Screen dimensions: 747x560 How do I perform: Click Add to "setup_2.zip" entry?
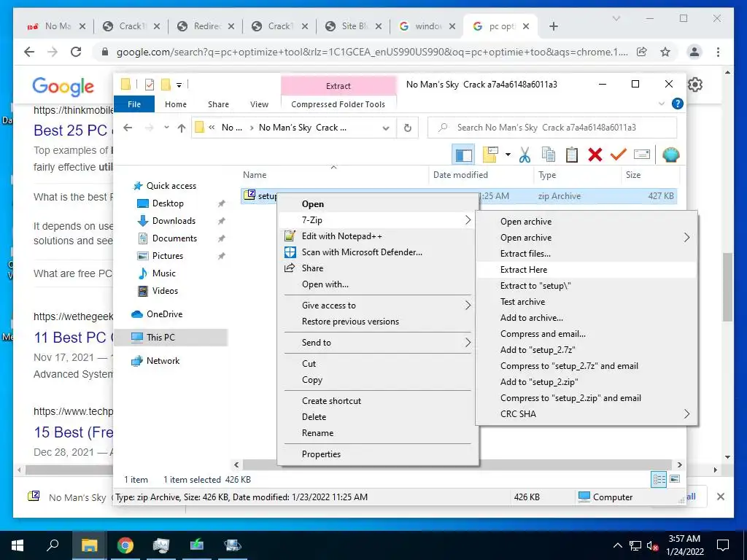586,382
